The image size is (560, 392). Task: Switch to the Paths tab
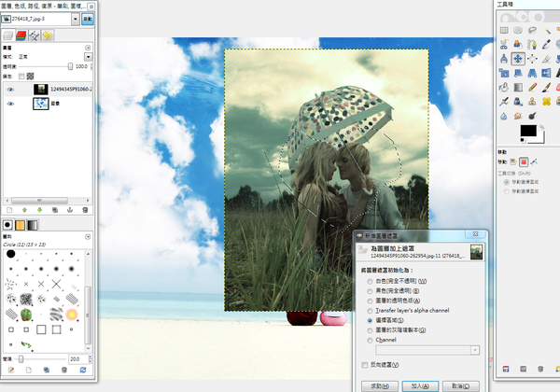tap(35, 35)
